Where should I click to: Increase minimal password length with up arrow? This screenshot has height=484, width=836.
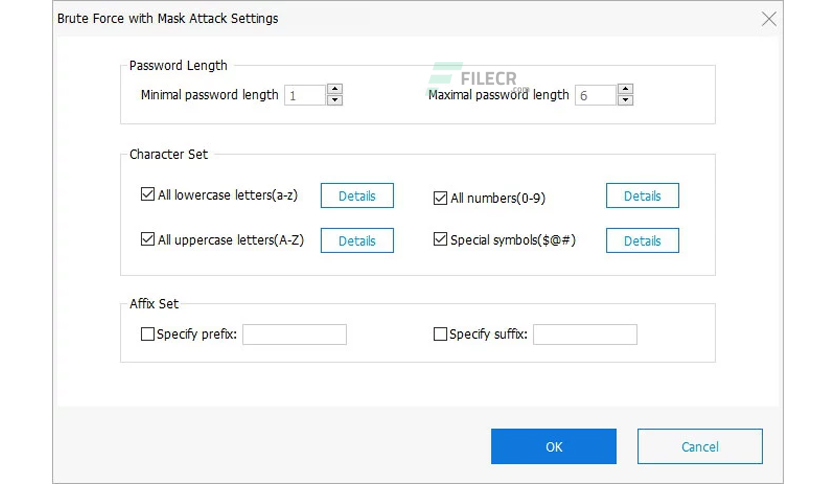pyautogui.click(x=334, y=89)
